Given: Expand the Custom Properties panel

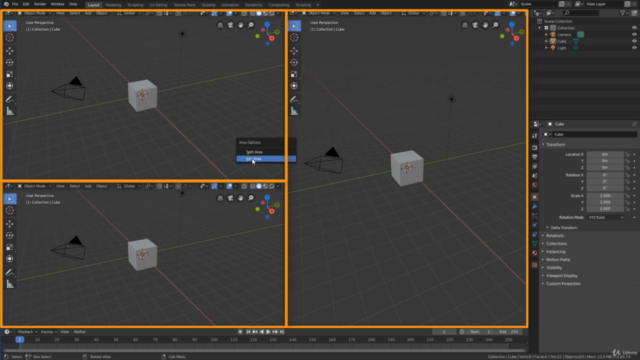Looking at the screenshot, I should click(x=563, y=284).
